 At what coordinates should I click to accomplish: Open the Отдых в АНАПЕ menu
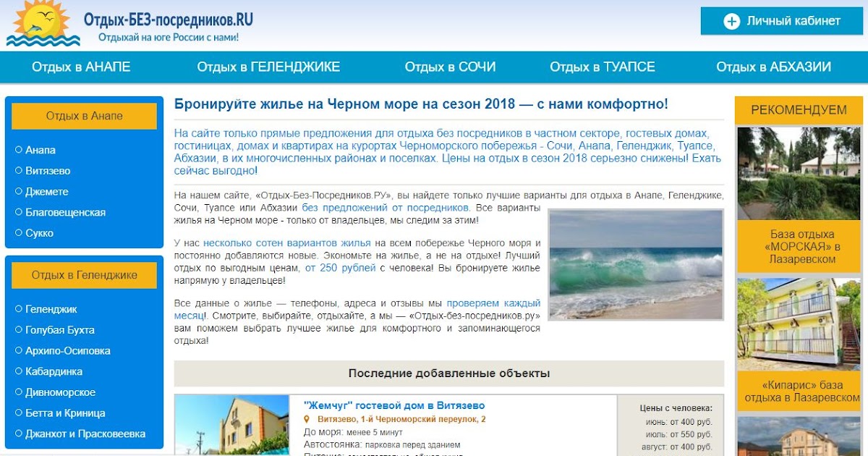coord(81,67)
